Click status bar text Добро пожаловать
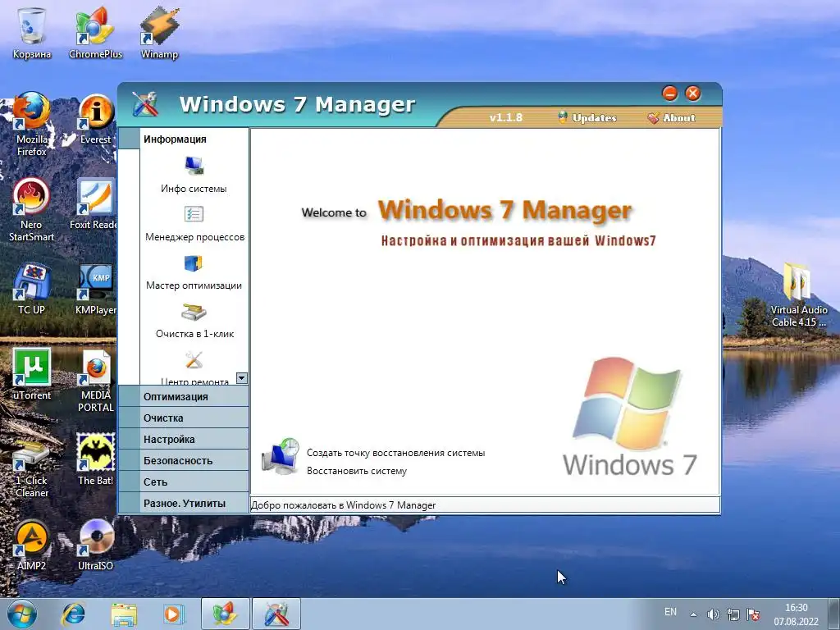Viewport: 840px width, 630px height. point(344,505)
